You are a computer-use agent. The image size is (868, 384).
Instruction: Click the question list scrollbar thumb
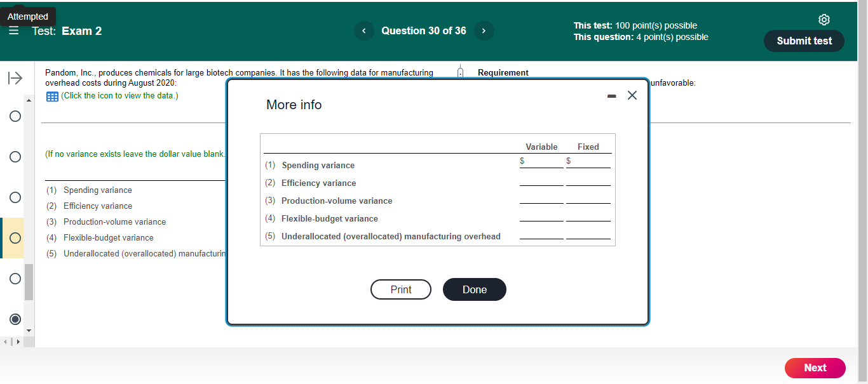pyautogui.click(x=27, y=279)
